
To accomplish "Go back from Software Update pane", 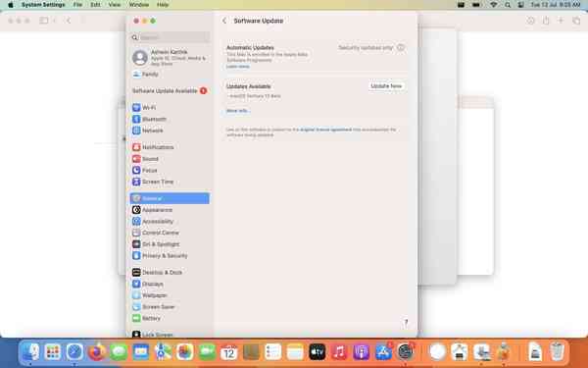I will pos(224,21).
